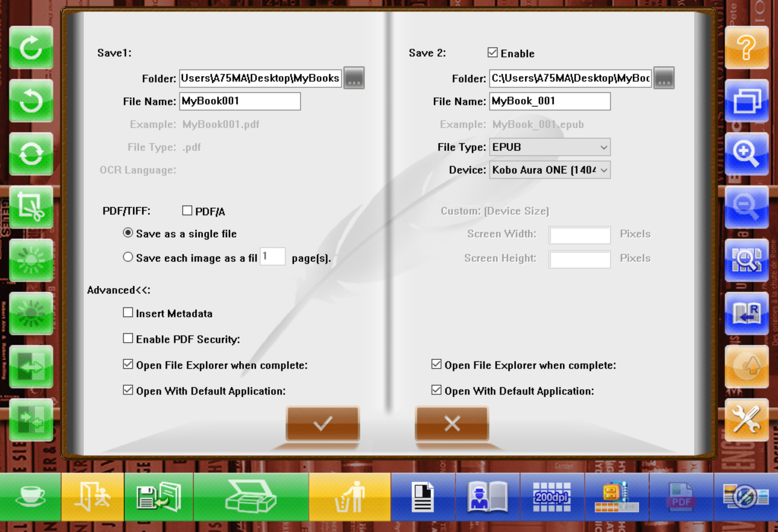Image resolution: width=778 pixels, height=532 pixels.
Task: Select Save each image as a file
Action: point(128,257)
